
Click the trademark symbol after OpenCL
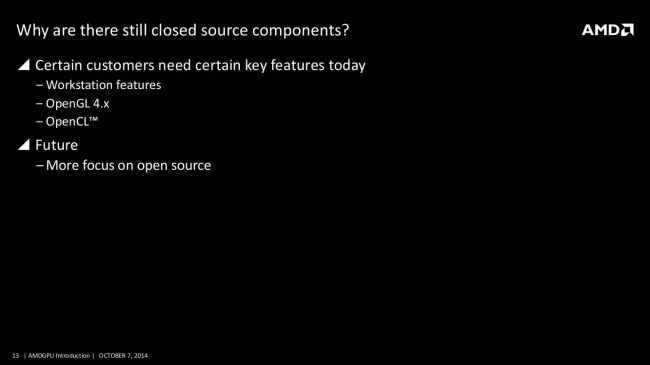94,119
